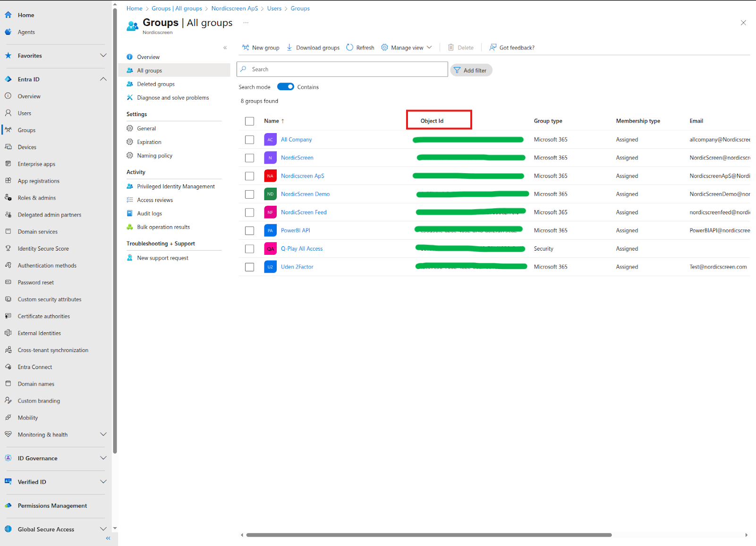This screenshot has height=546, width=756.
Task: Click the sidebar scroll-down arrow
Action: 115,529
